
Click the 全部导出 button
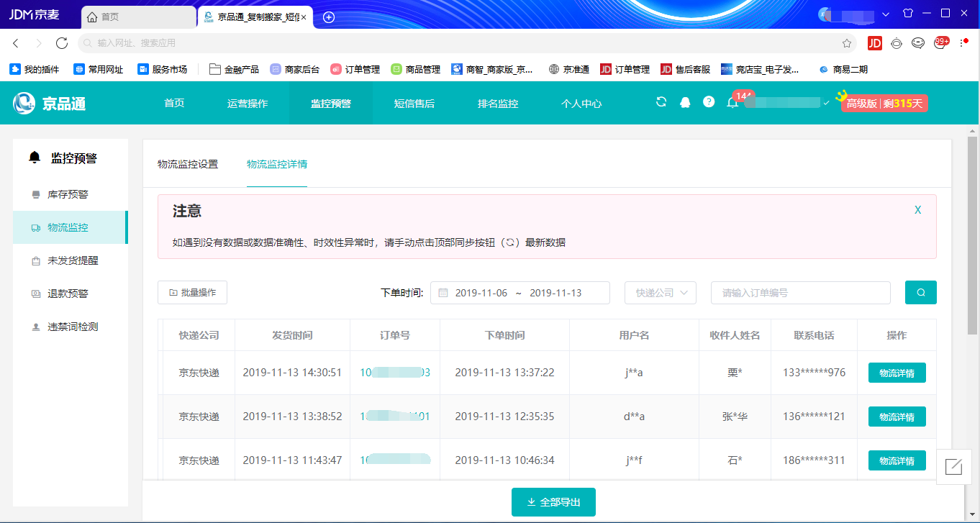point(553,502)
